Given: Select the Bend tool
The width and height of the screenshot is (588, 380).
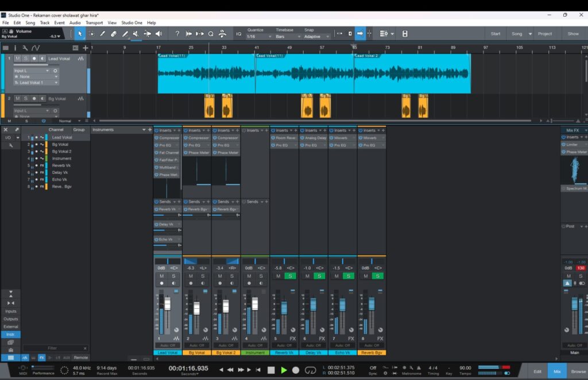Looking at the screenshot, I should point(148,34).
